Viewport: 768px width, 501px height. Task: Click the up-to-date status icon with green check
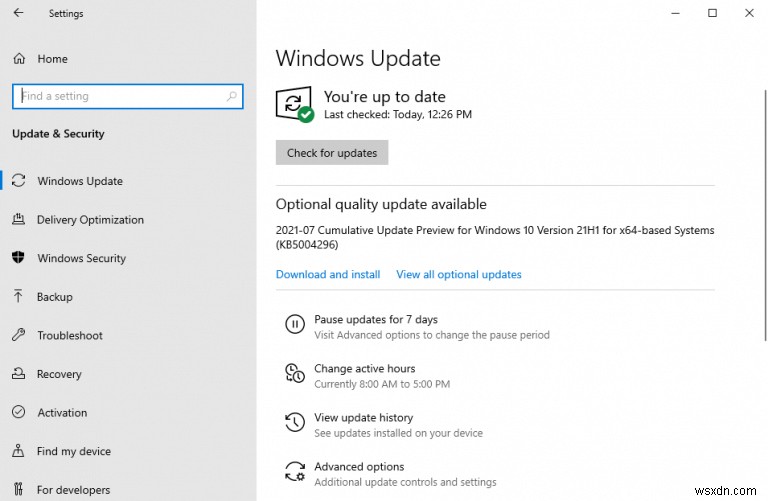[294, 104]
